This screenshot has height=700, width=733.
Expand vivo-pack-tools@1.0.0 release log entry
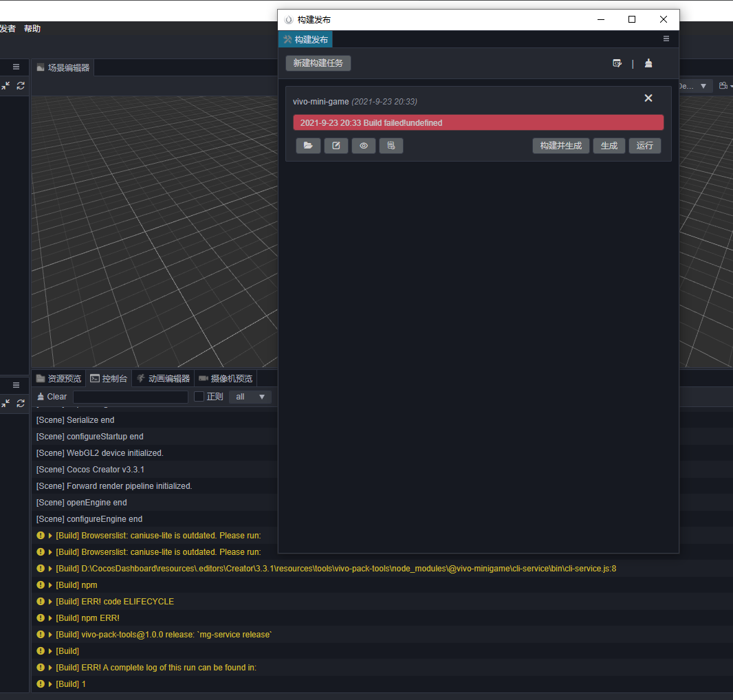[50, 635]
